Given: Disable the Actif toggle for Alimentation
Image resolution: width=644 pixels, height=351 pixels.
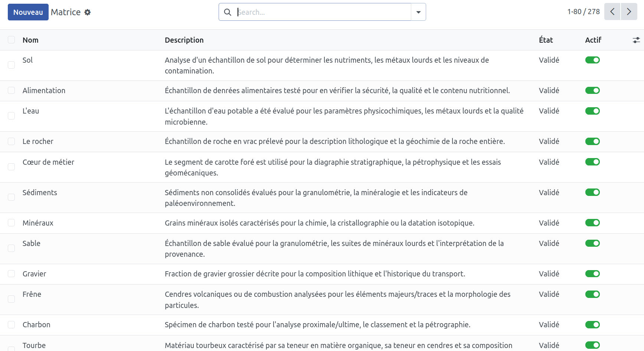Looking at the screenshot, I should [592, 91].
